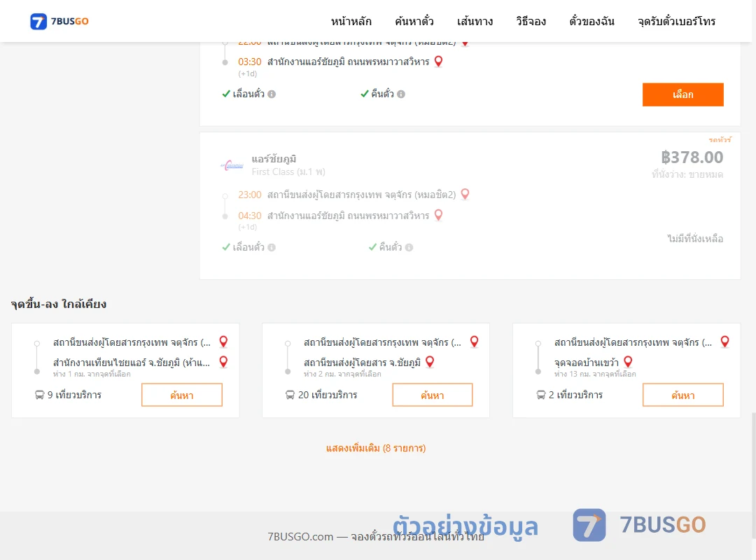Search the สำนักงานเทียนไชยแอร์ route with ค้นหา
Viewport: 756px width, 560px height.
coord(182,395)
